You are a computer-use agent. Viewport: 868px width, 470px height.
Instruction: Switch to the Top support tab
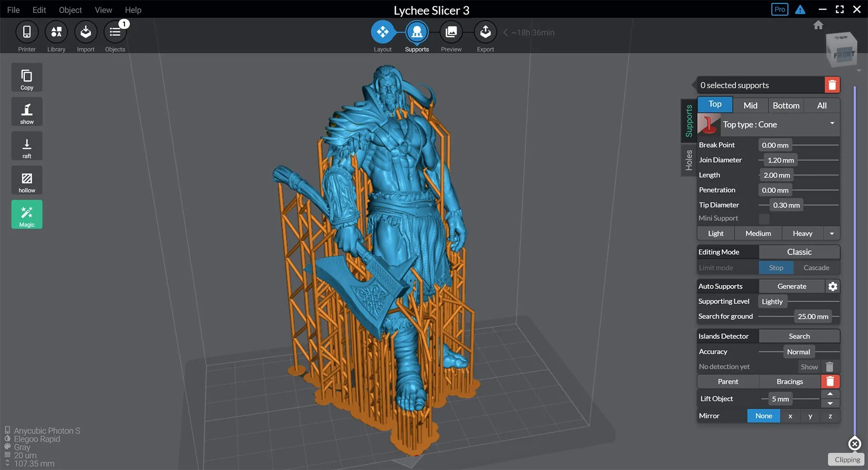click(x=715, y=104)
